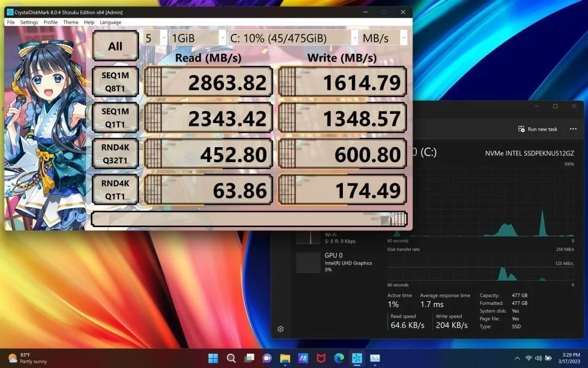
Task: Click Run new task in Task Manager
Action: click(537, 129)
